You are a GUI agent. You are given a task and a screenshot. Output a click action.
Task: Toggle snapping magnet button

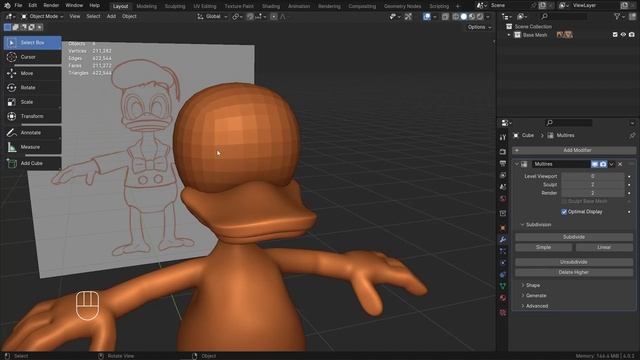click(x=250, y=17)
